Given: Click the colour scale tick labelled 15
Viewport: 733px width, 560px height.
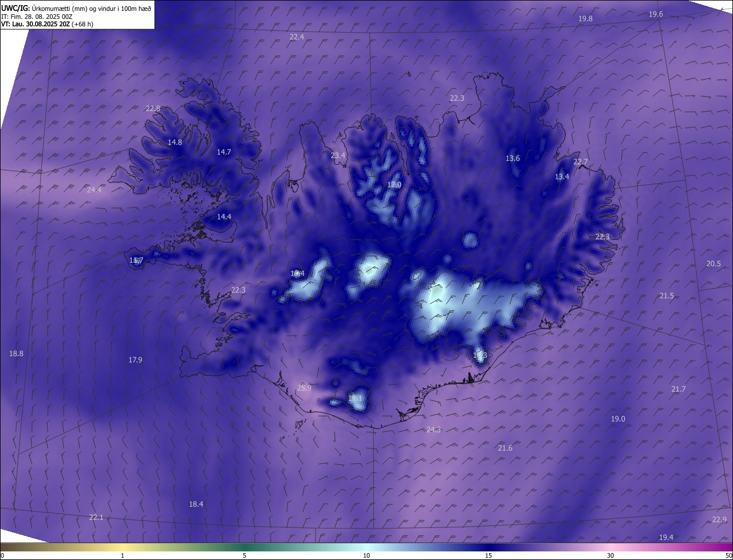Looking at the screenshot, I should [x=488, y=555].
